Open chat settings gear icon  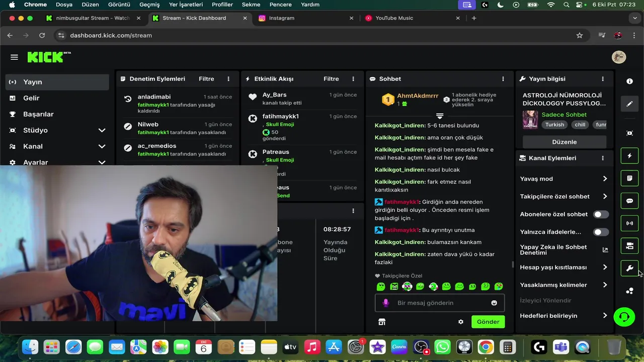[461, 322]
